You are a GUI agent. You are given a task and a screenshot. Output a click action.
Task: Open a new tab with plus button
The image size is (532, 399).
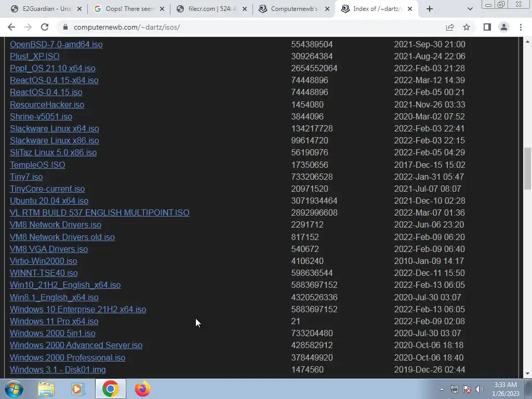(430, 9)
